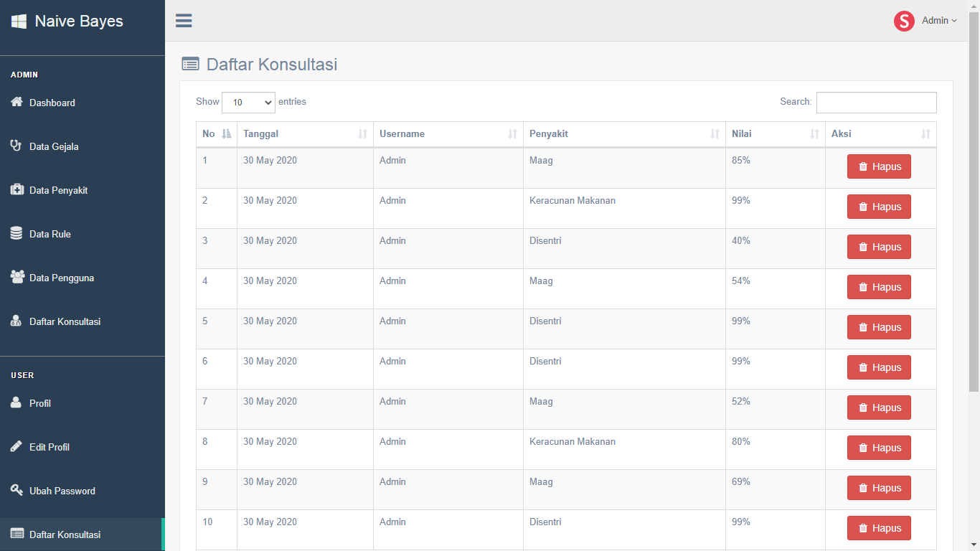The height and width of the screenshot is (551, 980).
Task: Open the Data Rule menu item
Action: coord(83,234)
